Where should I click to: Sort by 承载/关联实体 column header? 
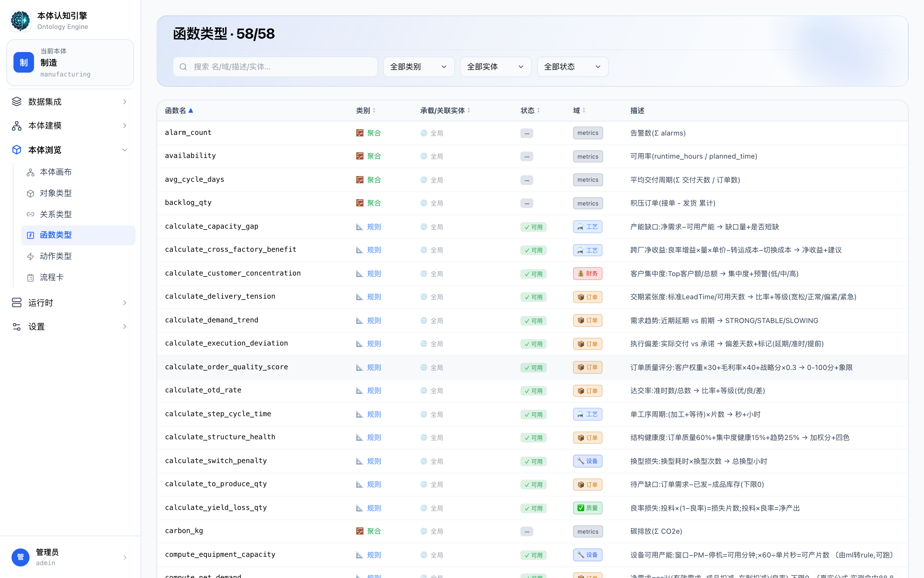(445, 110)
